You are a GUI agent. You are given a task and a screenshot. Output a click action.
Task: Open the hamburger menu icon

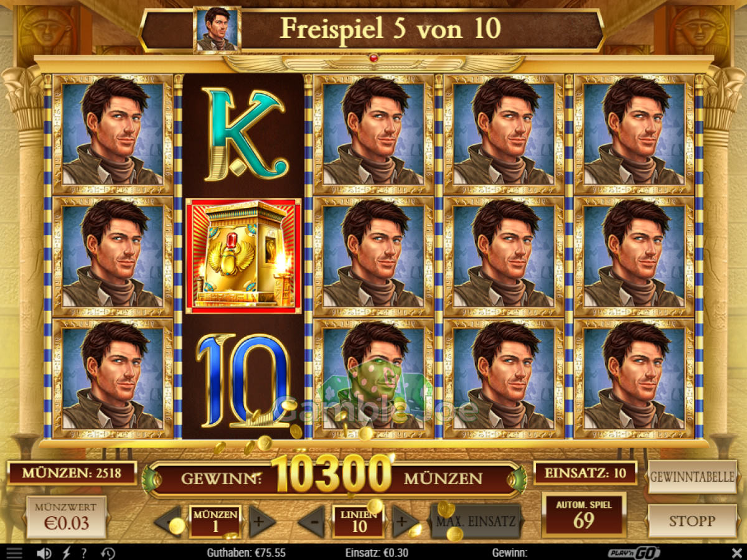14,553
